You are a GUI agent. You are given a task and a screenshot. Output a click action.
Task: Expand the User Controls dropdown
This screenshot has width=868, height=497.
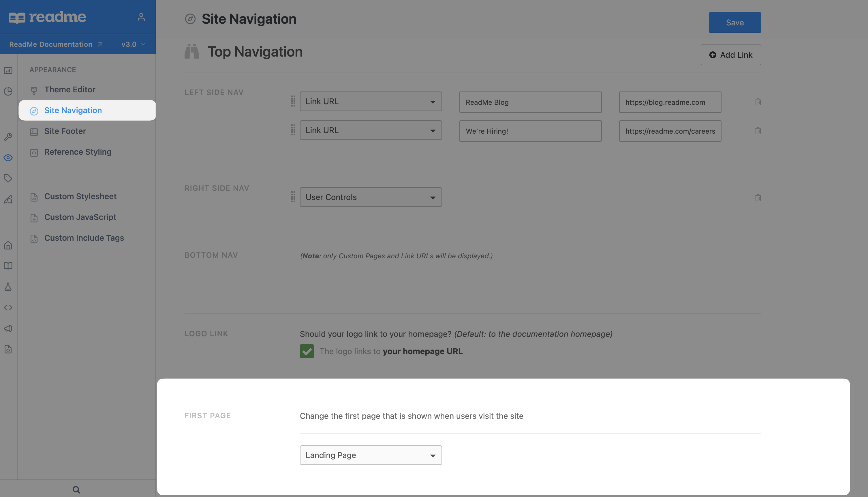[371, 197]
